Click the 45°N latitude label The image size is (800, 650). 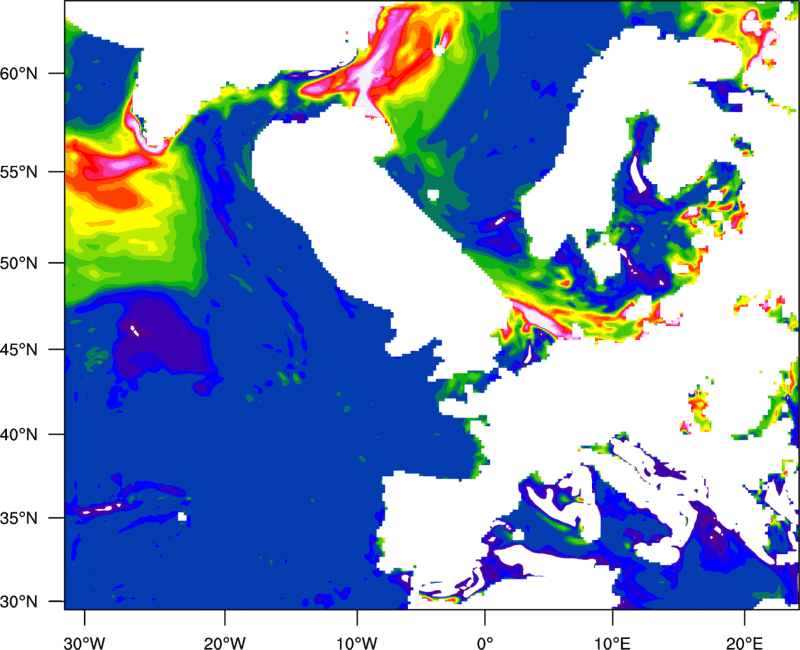pos(19,350)
